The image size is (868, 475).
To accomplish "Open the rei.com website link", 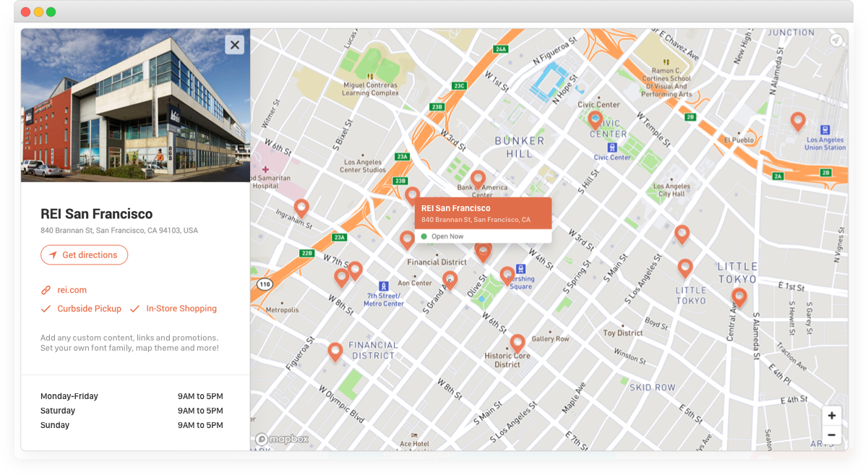I will [x=72, y=290].
